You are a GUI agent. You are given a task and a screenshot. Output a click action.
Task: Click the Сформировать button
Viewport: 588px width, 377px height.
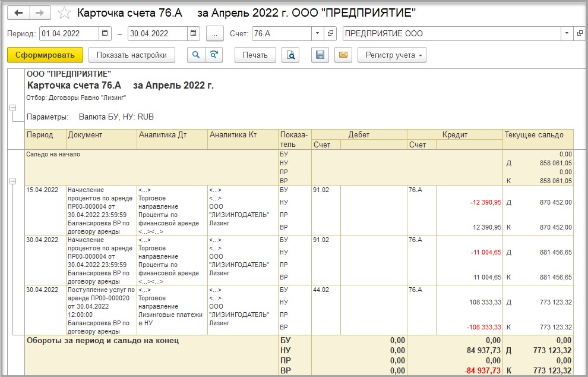click(x=45, y=55)
